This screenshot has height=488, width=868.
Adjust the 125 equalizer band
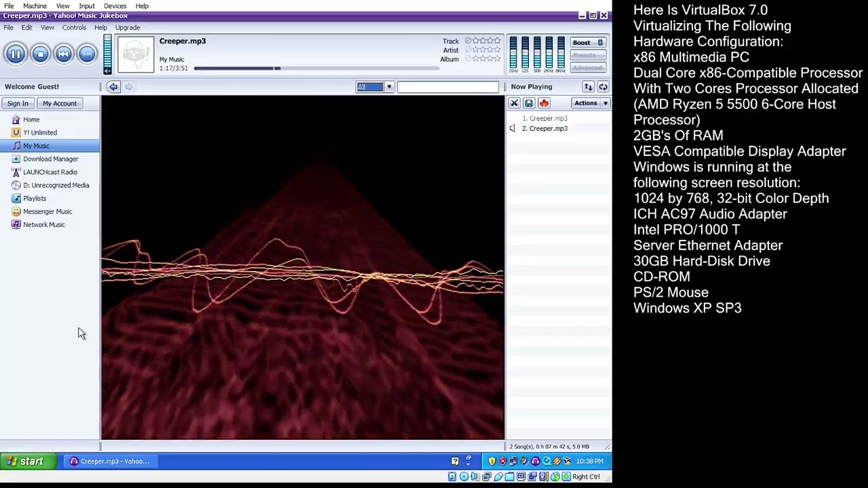(x=525, y=53)
